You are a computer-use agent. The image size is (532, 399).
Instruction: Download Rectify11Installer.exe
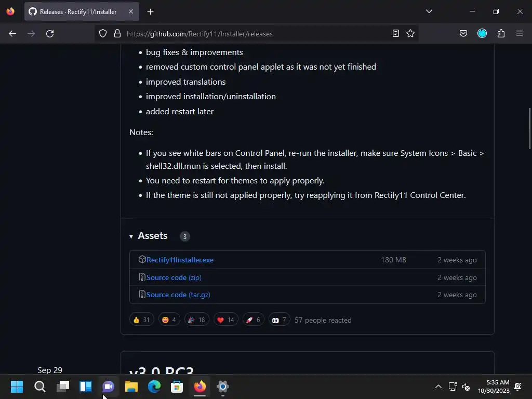tap(180, 260)
